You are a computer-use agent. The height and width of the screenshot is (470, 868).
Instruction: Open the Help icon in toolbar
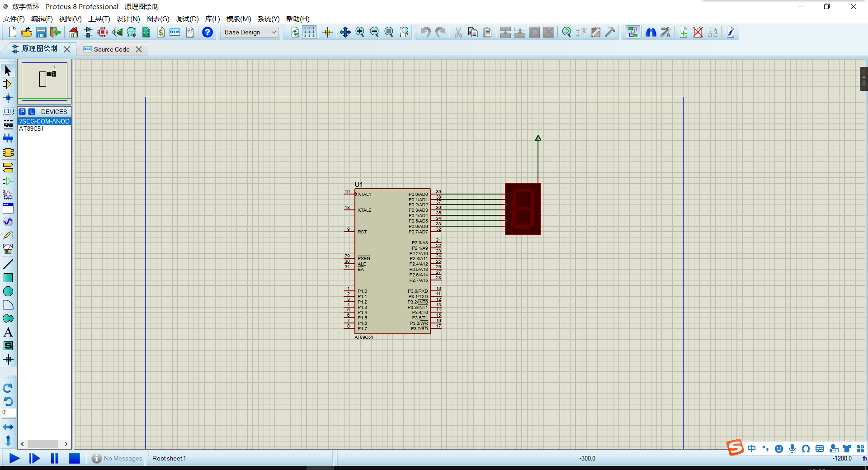coord(207,32)
